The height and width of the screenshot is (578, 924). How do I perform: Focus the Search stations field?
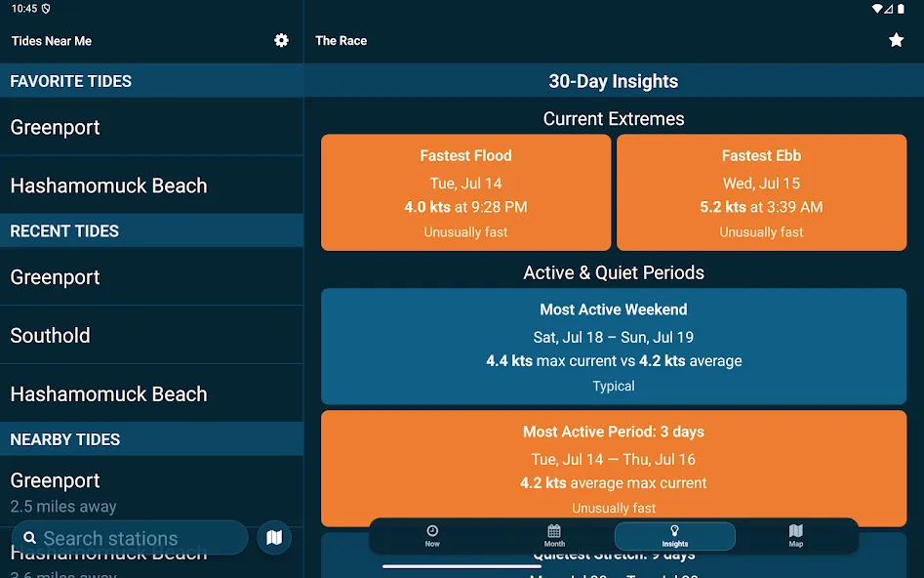coord(130,537)
